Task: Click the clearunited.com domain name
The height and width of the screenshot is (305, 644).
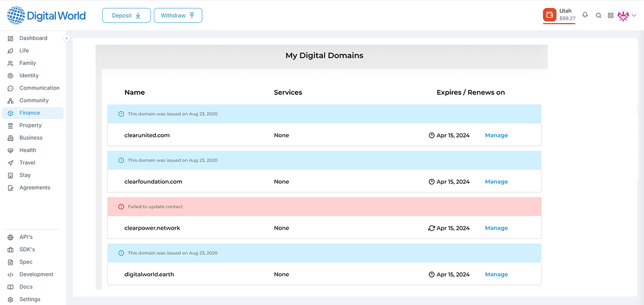Action: pyautogui.click(x=147, y=135)
